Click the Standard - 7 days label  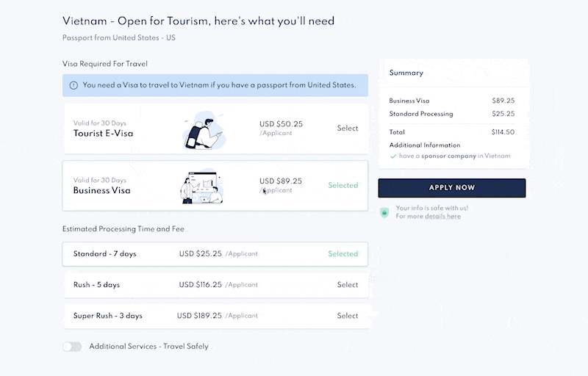tap(104, 254)
